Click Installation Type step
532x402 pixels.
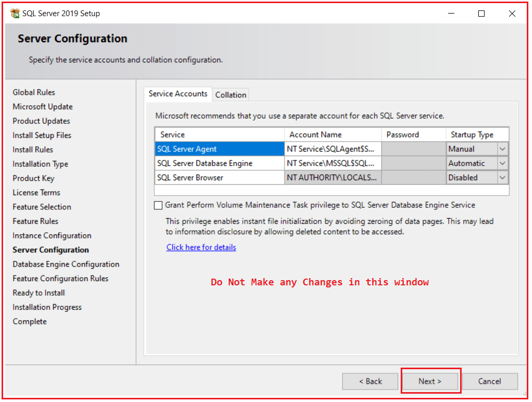(x=40, y=164)
